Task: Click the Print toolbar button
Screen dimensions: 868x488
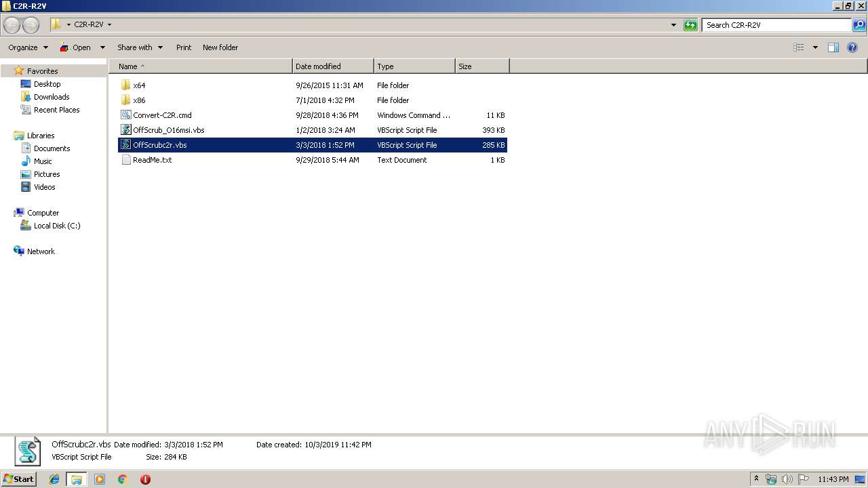Action: click(x=184, y=47)
